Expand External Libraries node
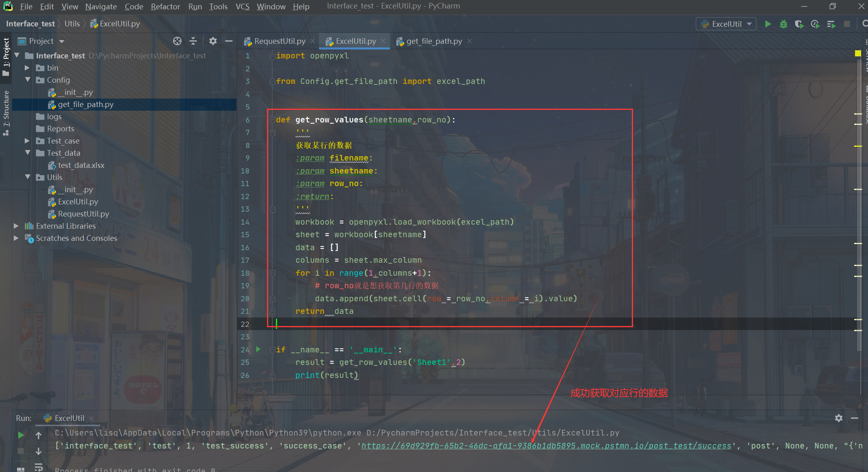 pos(16,226)
